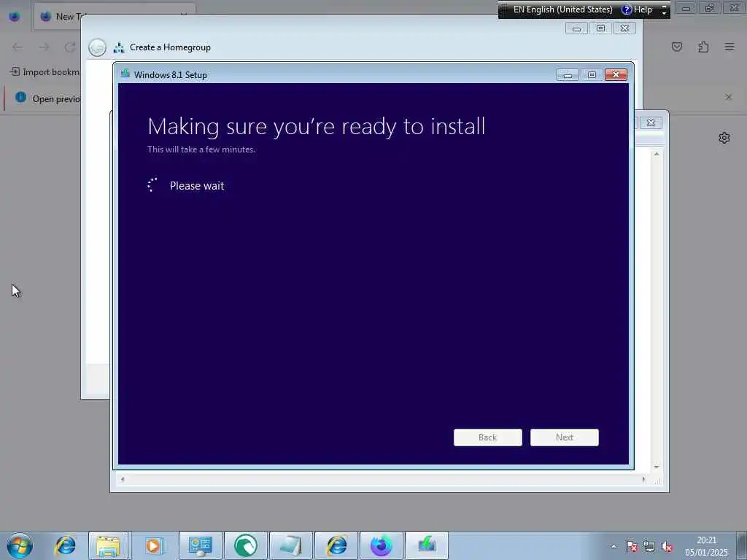Viewport: 747px width, 560px height.
Task: Minimize the Create a Homegroup window
Action: pyautogui.click(x=576, y=28)
